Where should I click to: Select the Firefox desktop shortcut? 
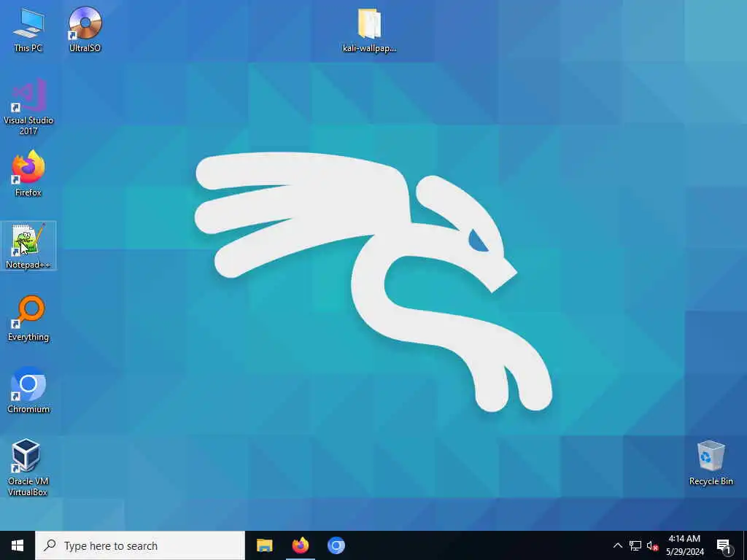[28, 174]
